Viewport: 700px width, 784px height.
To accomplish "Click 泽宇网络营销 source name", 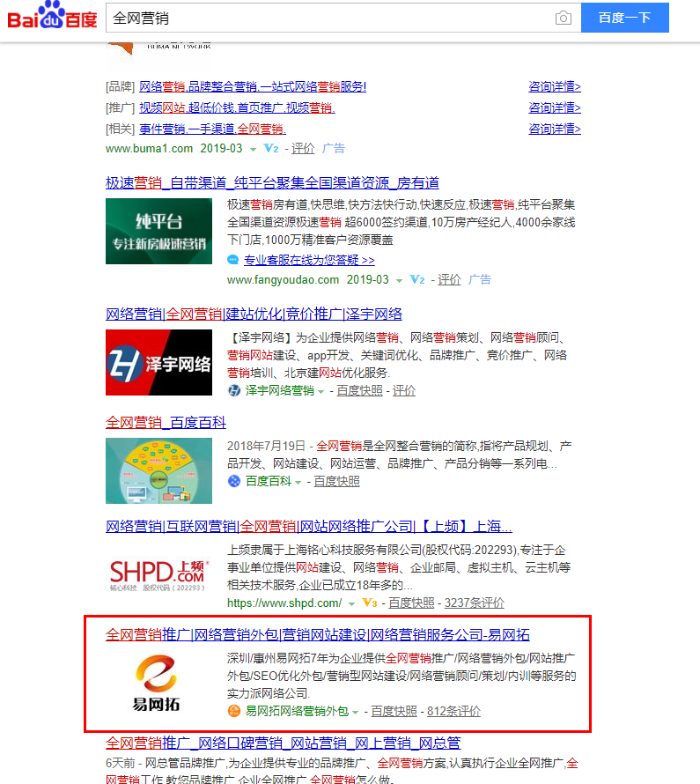I will 280,390.
